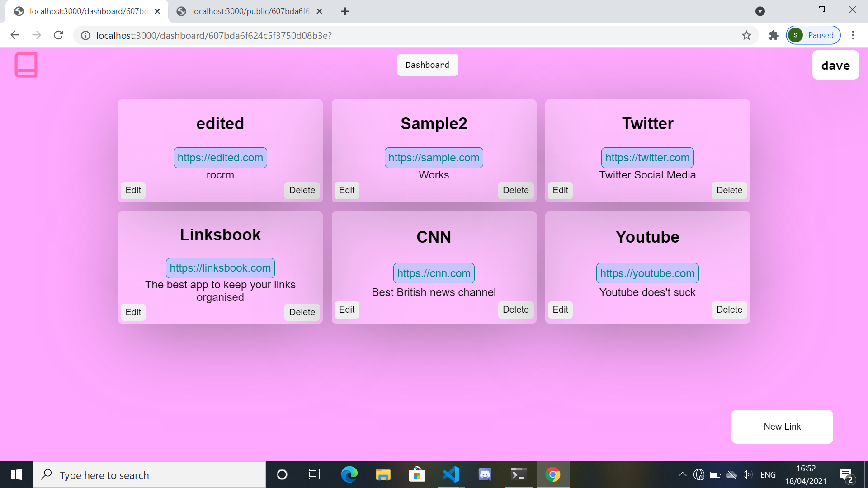Click the ENG language indicator

click(768, 474)
